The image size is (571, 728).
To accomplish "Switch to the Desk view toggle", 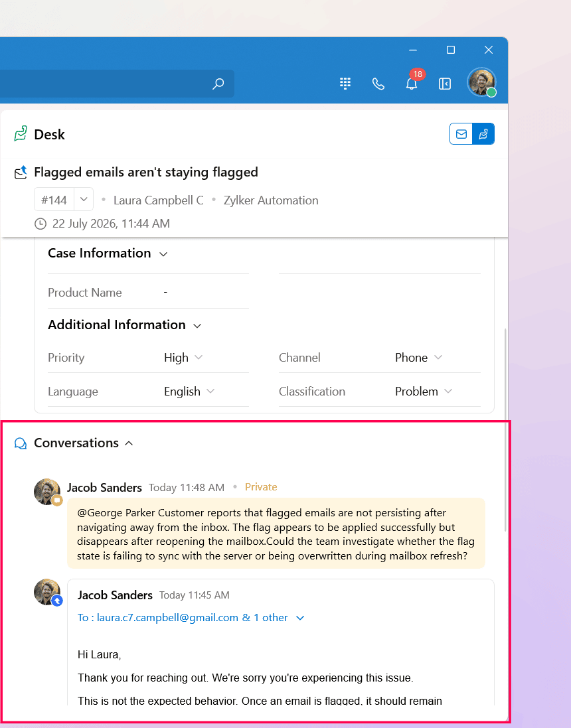I will 483,134.
